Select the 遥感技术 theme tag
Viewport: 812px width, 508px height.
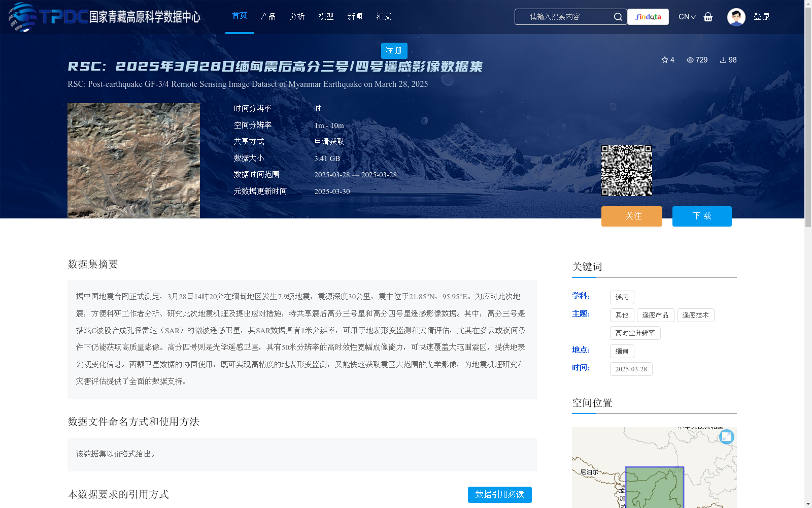coord(696,315)
